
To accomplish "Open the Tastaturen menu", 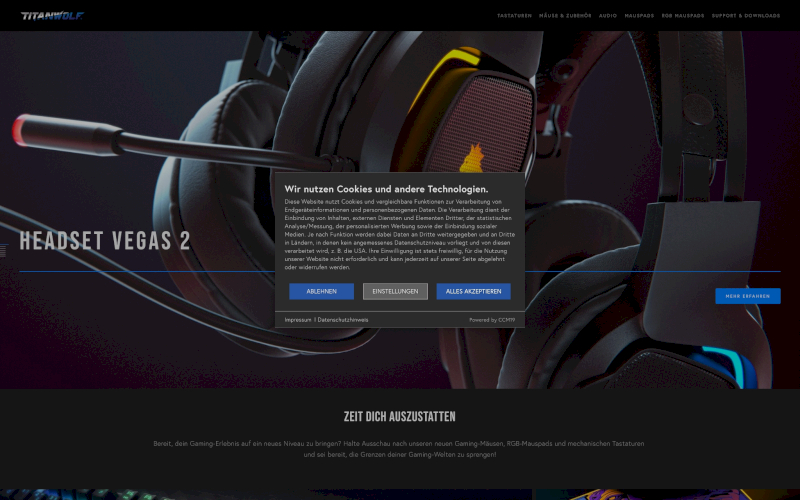I will click(x=514, y=16).
